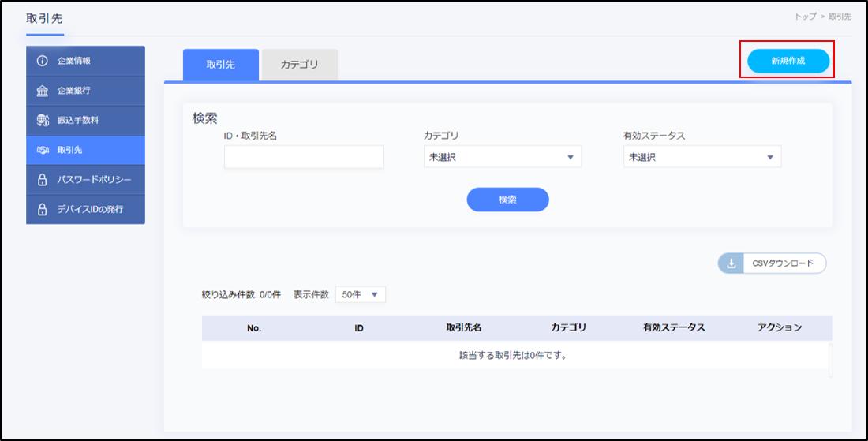Viewport: 868px width, 441px height.
Task: Click the lock icon beside デバイスIDの発行
Action: tap(43, 210)
